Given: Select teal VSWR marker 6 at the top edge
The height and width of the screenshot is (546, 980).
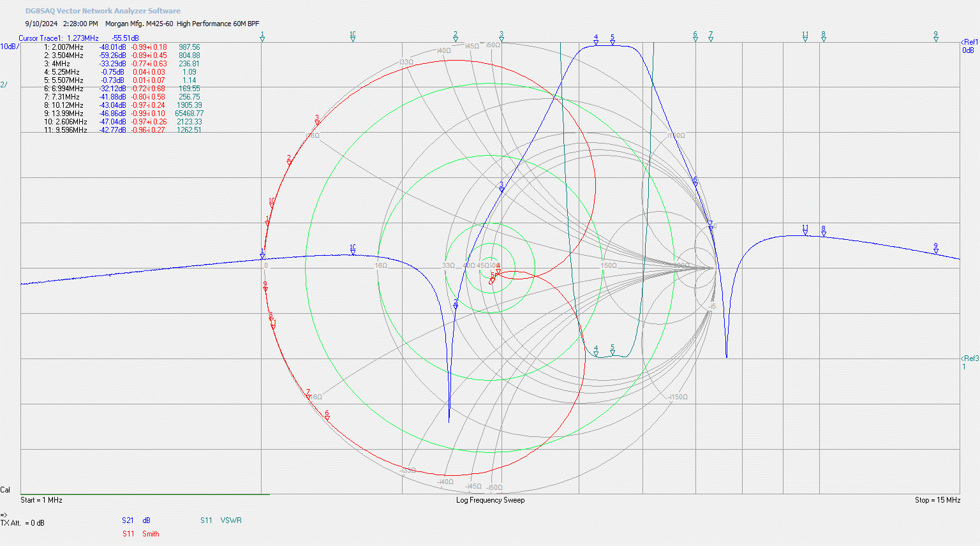Looking at the screenshot, I should click(695, 37).
